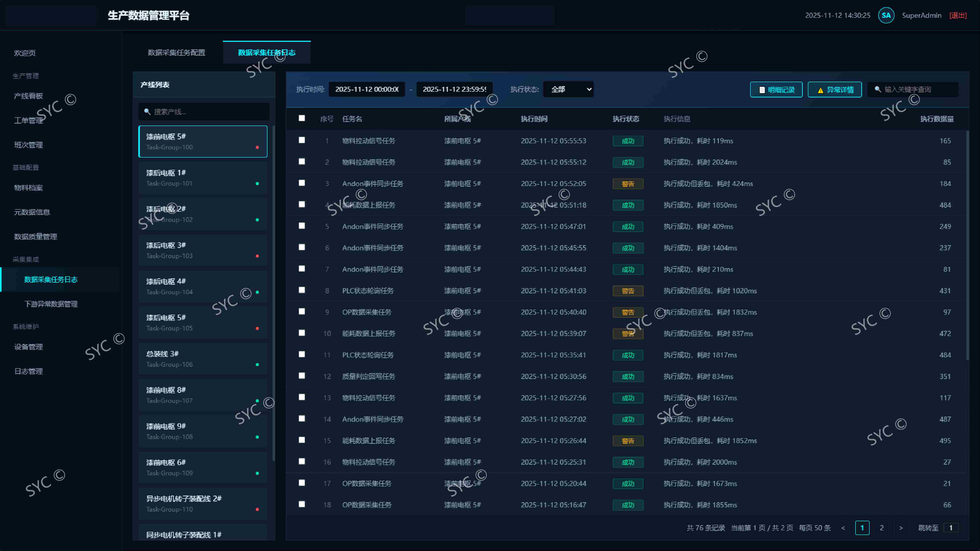This screenshot has height=551, width=980.
Task: Click green status dot of 漆后电枢 1#
Action: tap(257, 183)
